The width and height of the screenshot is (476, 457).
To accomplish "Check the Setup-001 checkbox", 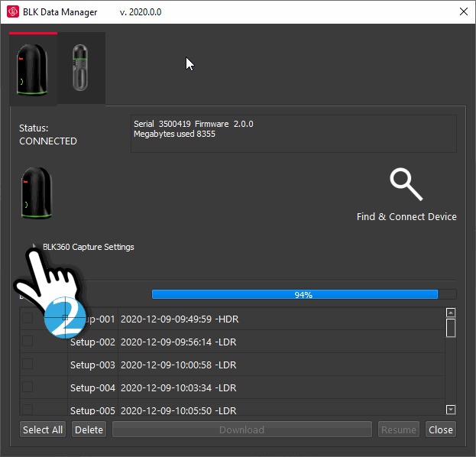I will pyautogui.click(x=28, y=318).
